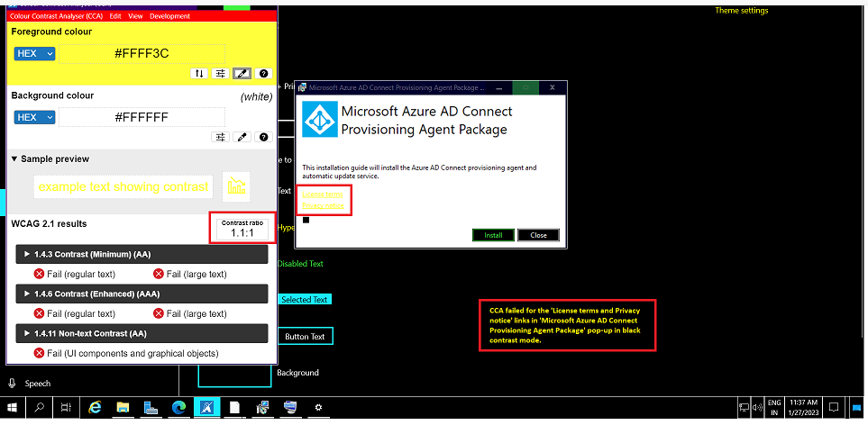Click Close button in the Provisioning Agent dialog

pyautogui.click(x=538, y=235)
